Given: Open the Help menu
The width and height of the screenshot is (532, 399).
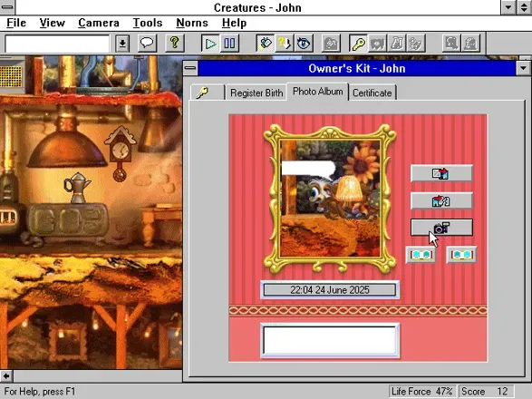Looking at the screenshot, I should (x=234, y=23).
